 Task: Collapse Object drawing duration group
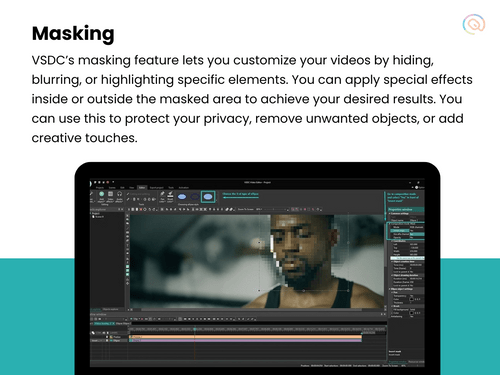[392, 275]
